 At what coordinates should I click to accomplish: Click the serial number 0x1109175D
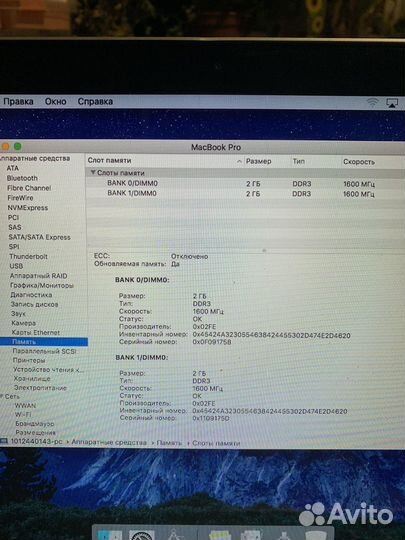tap(211, 418)
